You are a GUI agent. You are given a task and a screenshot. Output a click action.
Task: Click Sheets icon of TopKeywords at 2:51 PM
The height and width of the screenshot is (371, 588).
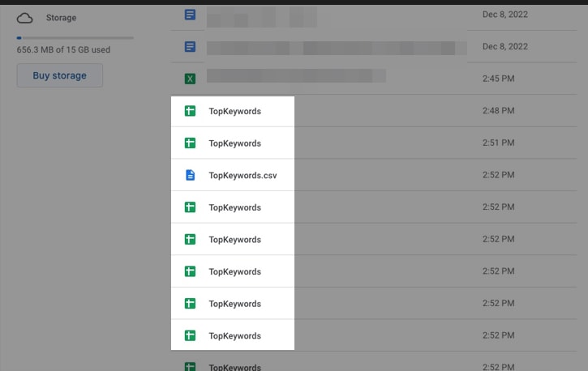[x=190, y=143]
